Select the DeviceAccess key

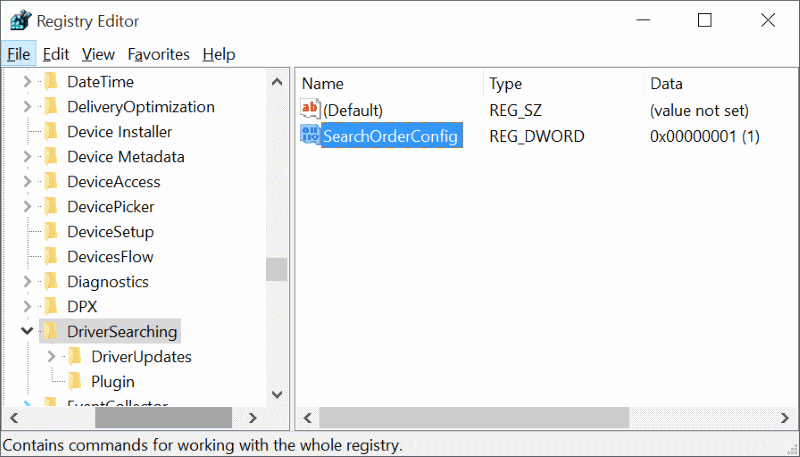click(x=114, y=182)
